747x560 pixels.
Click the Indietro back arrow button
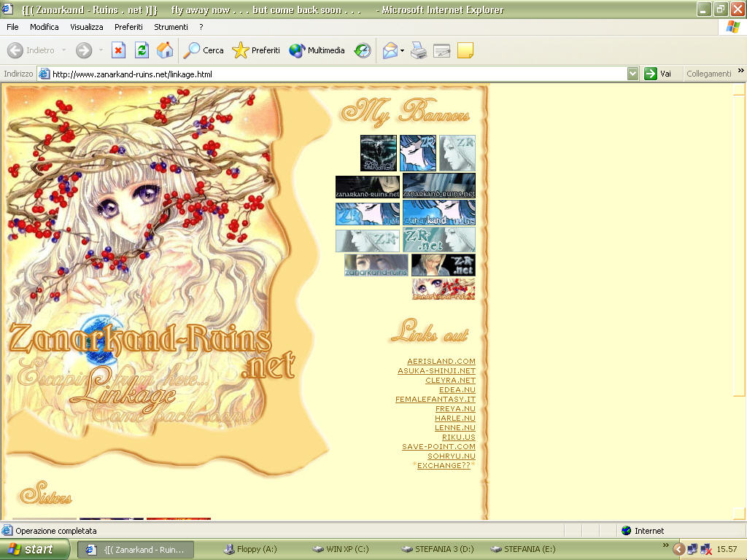[x=31, y=50]
